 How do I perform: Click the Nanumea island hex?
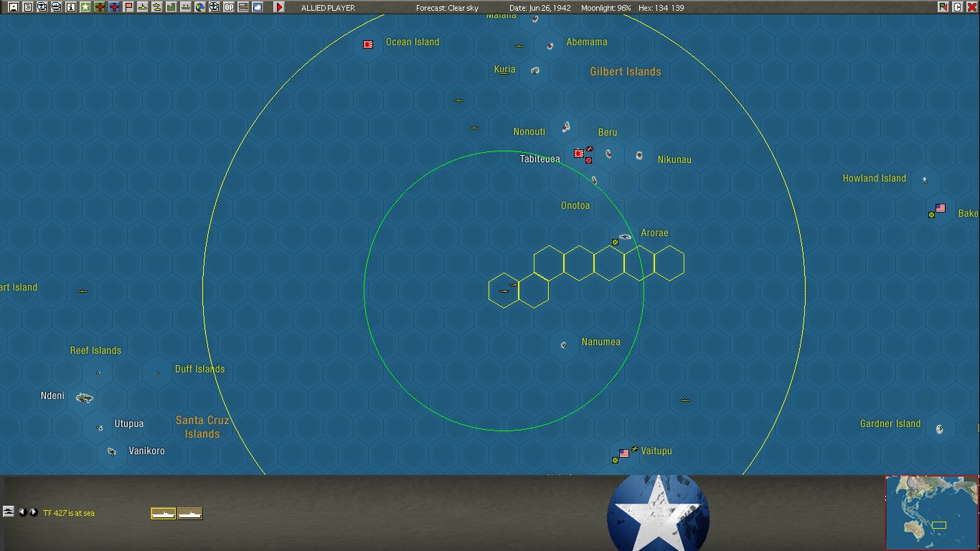[564, 345]
